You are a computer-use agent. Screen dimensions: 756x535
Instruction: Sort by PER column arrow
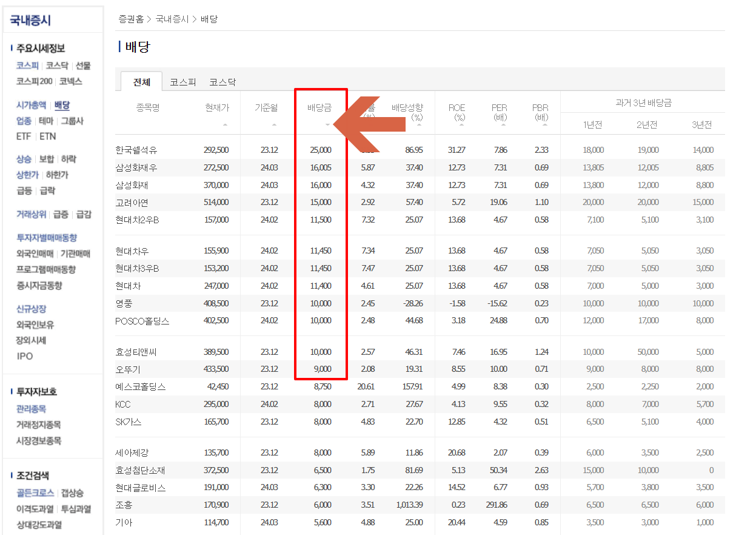click(504, 124)
